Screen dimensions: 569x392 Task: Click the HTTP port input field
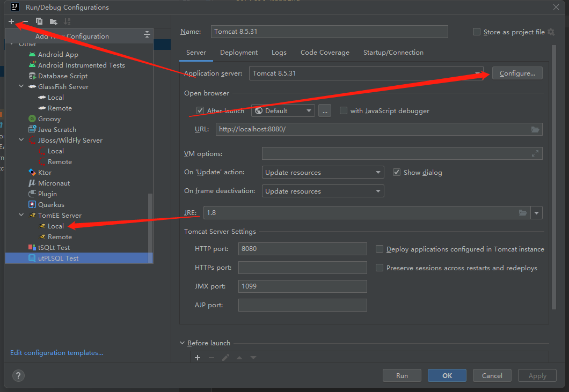coord(302,249)
